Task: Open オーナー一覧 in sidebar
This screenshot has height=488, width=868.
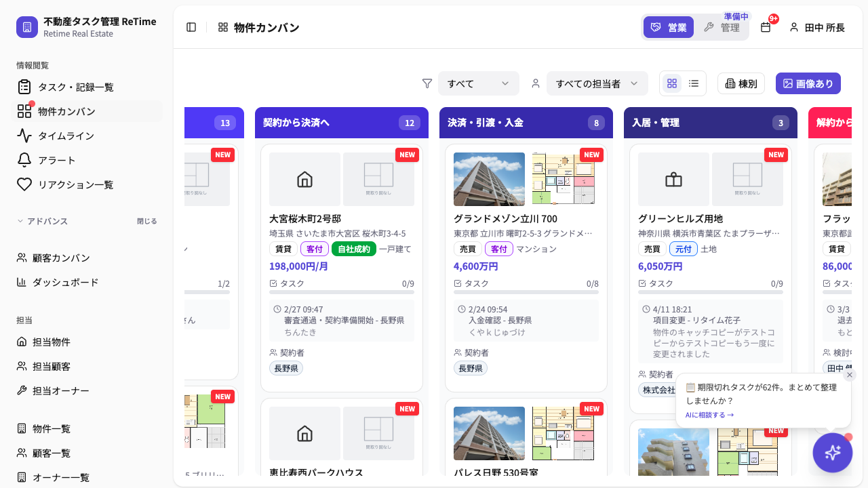Action: point(87,477)
